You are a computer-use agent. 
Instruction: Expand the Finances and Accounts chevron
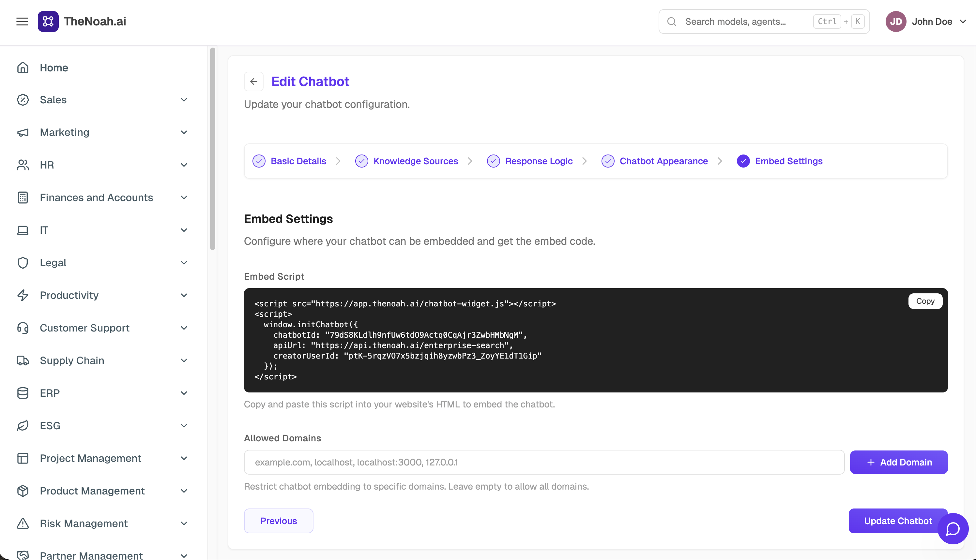click(184, 197)
